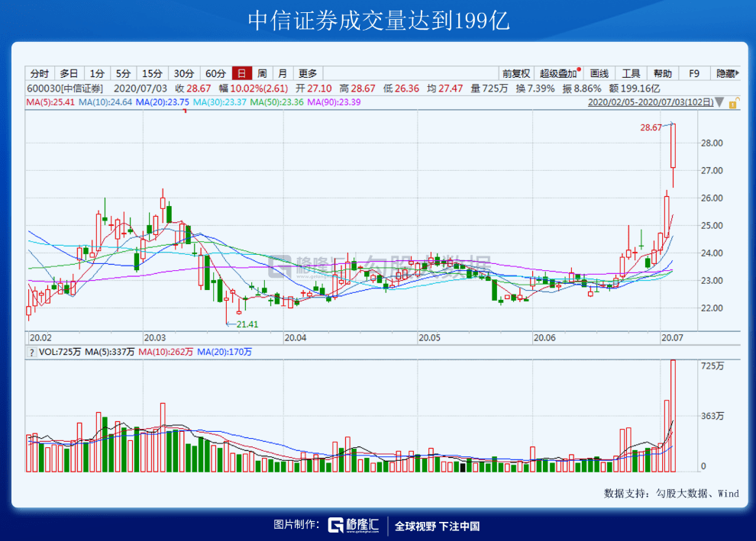Viewport: 756px width, 541px height.
Task: Click the 600030[中信证券] stock name
Action: 64,89
